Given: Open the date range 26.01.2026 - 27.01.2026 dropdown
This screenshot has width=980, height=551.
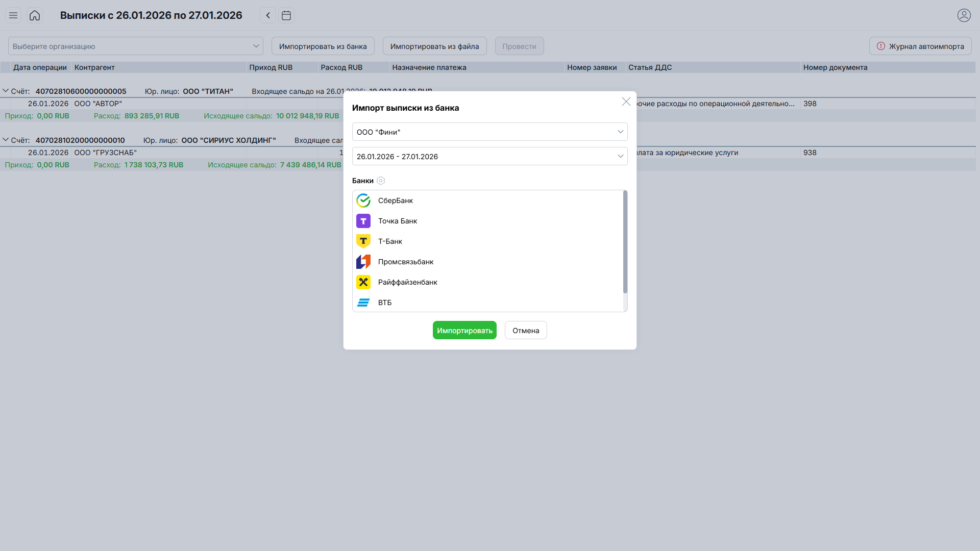Looking at the screenshot, I should click(489, 156).
